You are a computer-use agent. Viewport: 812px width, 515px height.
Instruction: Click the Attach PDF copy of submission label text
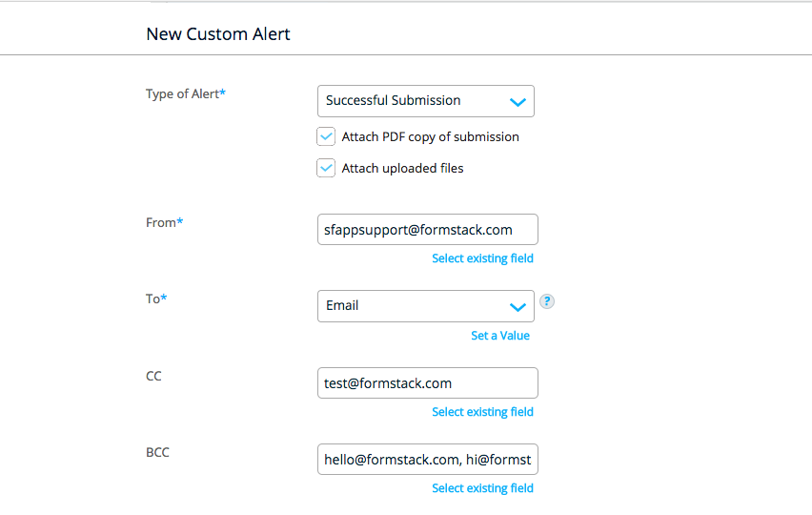(x=430, y=136)
